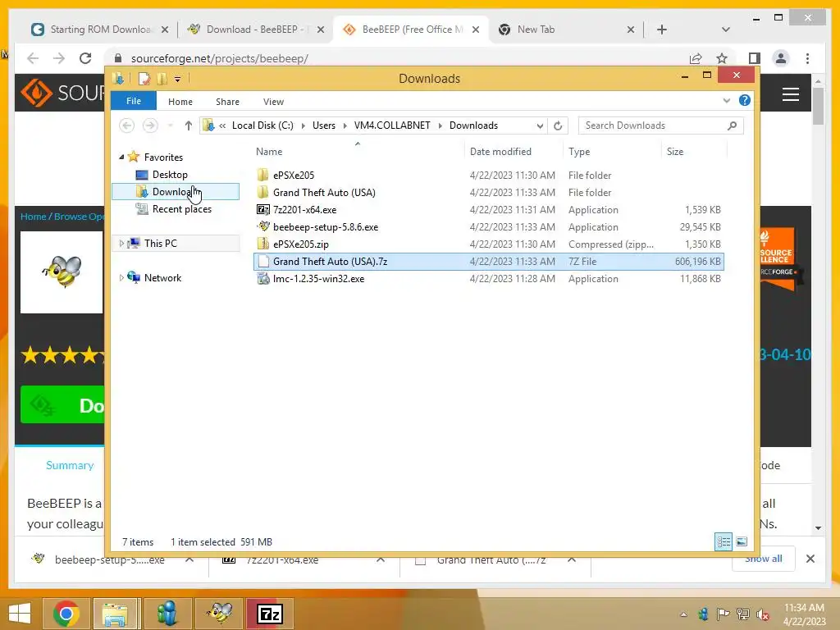This screenshot has width=840, height=630.
Task: Open Customize Quick Access Toolbar dropdown
Action: tap(177, 80)
